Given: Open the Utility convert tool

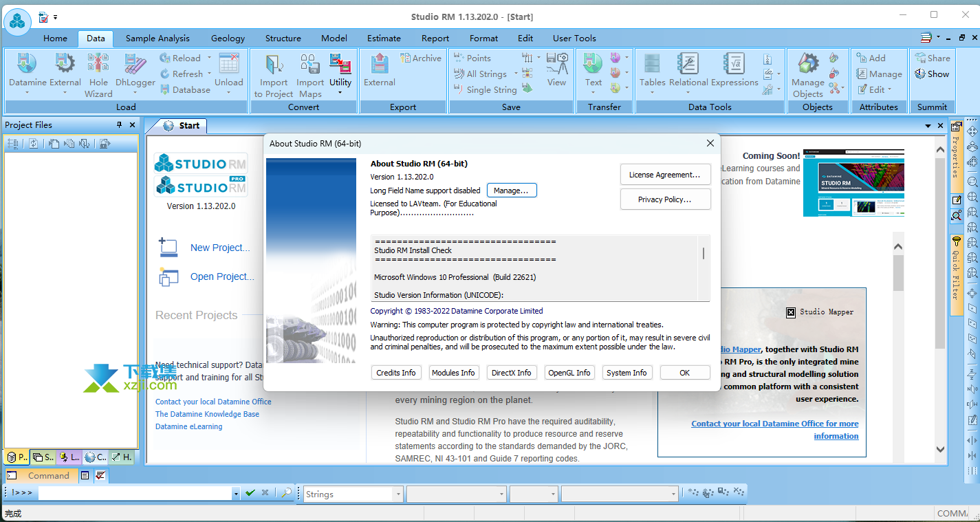Looking at the screenshot, I should [x=340, y=70].
